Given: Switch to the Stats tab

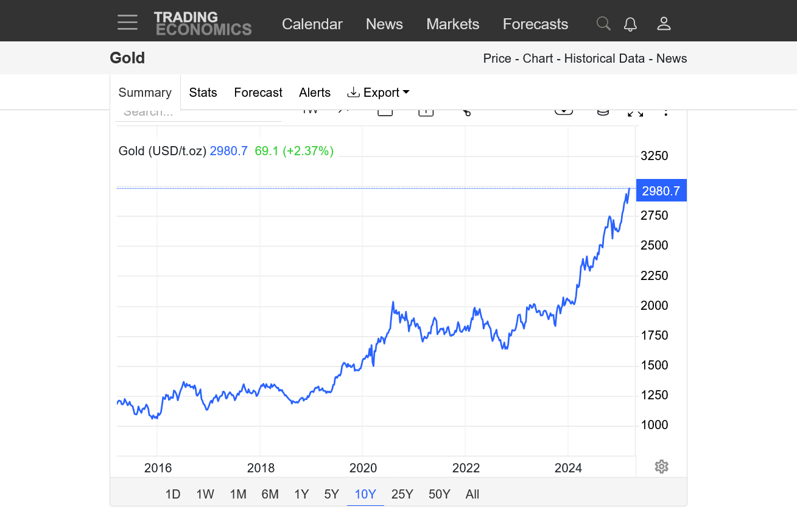Looking at the screenshot, I should click(x=203, y=93).
